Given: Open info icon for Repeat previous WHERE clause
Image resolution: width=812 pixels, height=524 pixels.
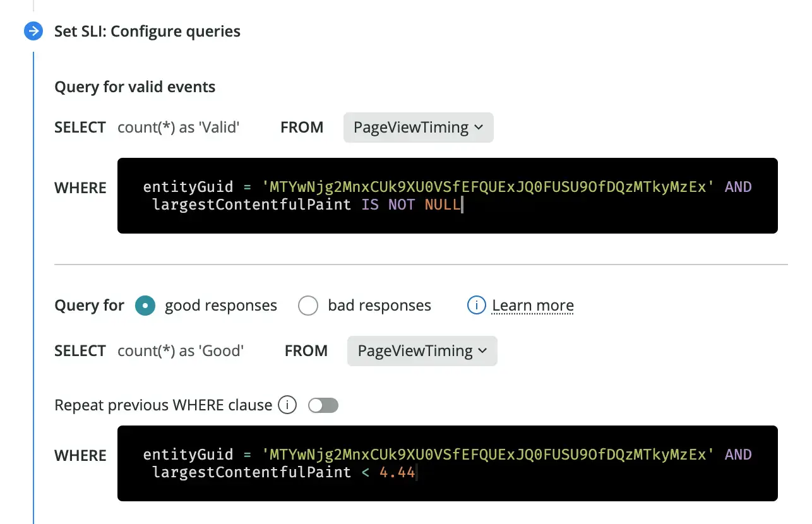Looking at the screenshot, I should (287, 405).
